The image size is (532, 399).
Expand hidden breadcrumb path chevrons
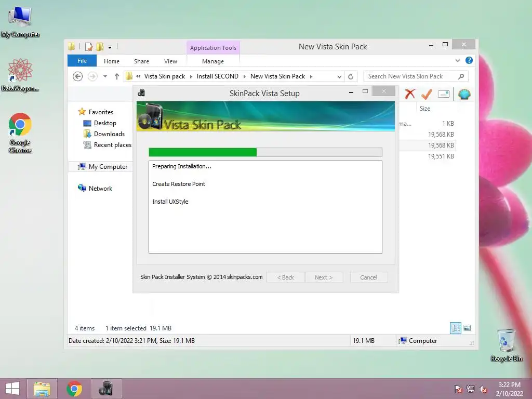point(138,77)
